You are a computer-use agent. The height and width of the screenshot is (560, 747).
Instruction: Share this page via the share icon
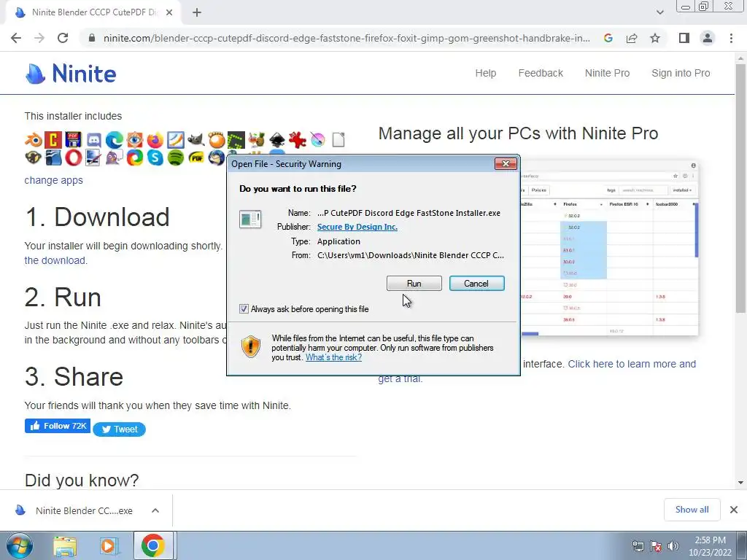(632, 38)
